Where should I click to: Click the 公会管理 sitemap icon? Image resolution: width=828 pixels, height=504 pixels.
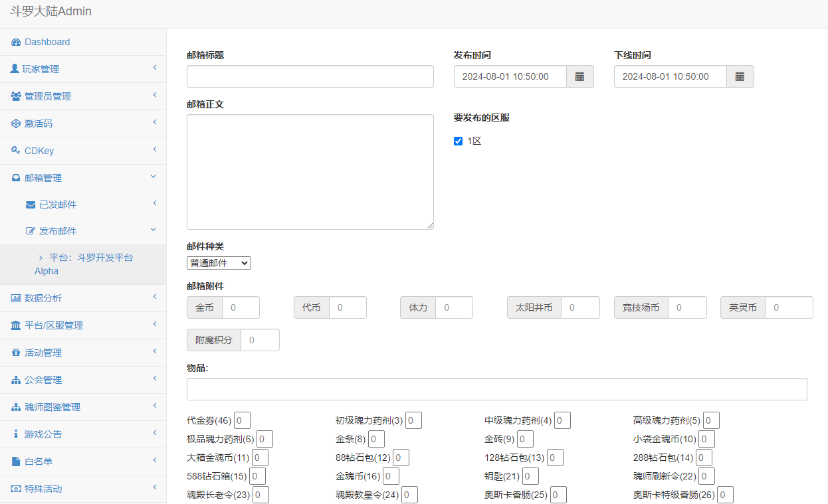pos(15,379)
